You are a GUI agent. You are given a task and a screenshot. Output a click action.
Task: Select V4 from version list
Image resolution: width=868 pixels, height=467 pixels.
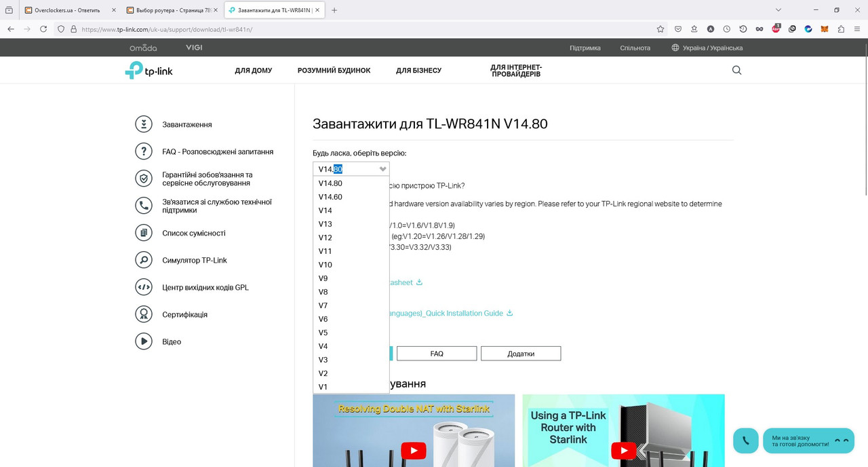point(351,346)
